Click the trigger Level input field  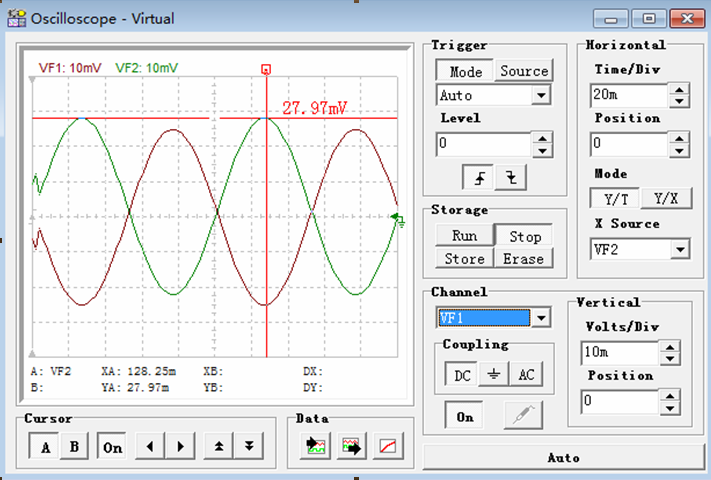(484, 144)
